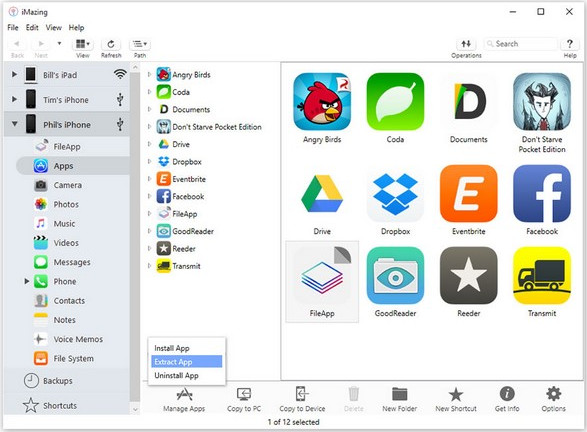
Task: Choose Extract App from popup menu
Action: (x=186, y=362)
